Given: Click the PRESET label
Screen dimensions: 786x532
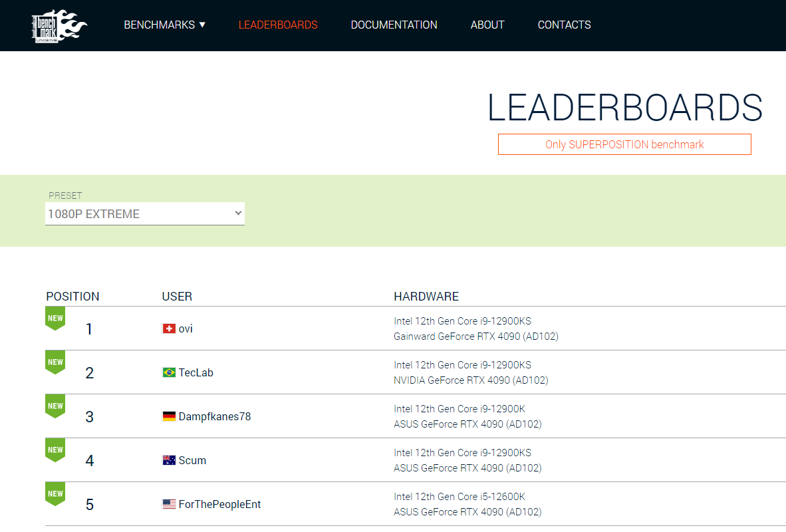Looking at the screenshot, I should click(65, 196).
